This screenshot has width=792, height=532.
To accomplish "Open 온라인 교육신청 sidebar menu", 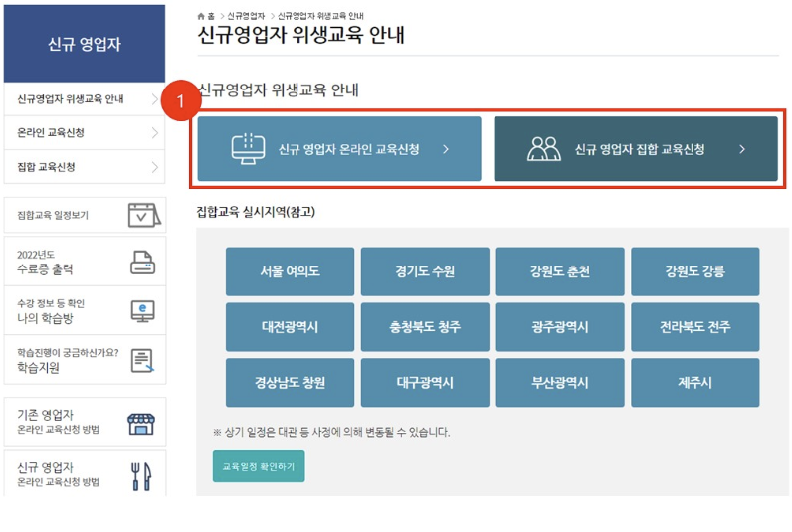I will (x=85, y=133).
